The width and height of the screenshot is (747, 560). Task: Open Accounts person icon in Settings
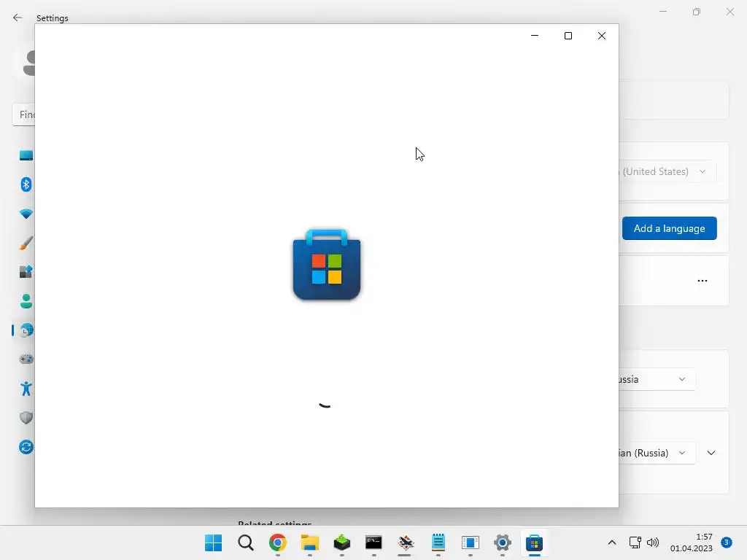coord(26,301)
